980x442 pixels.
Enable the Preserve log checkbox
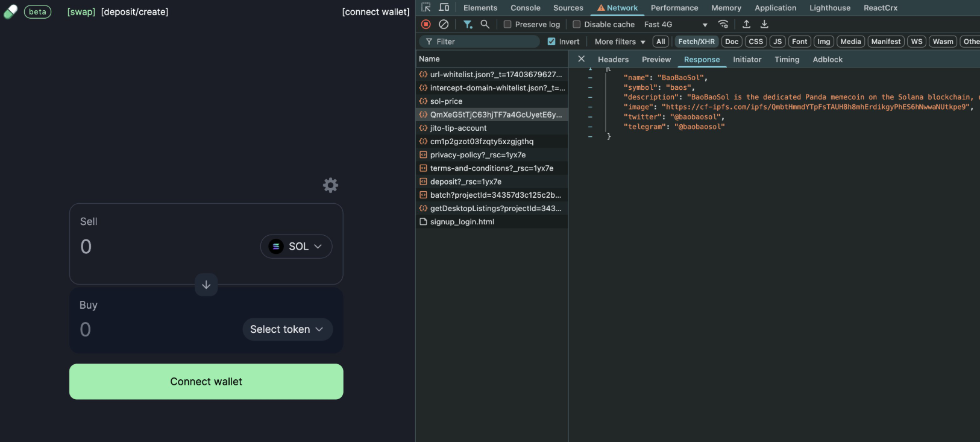(x=507, y=25)
